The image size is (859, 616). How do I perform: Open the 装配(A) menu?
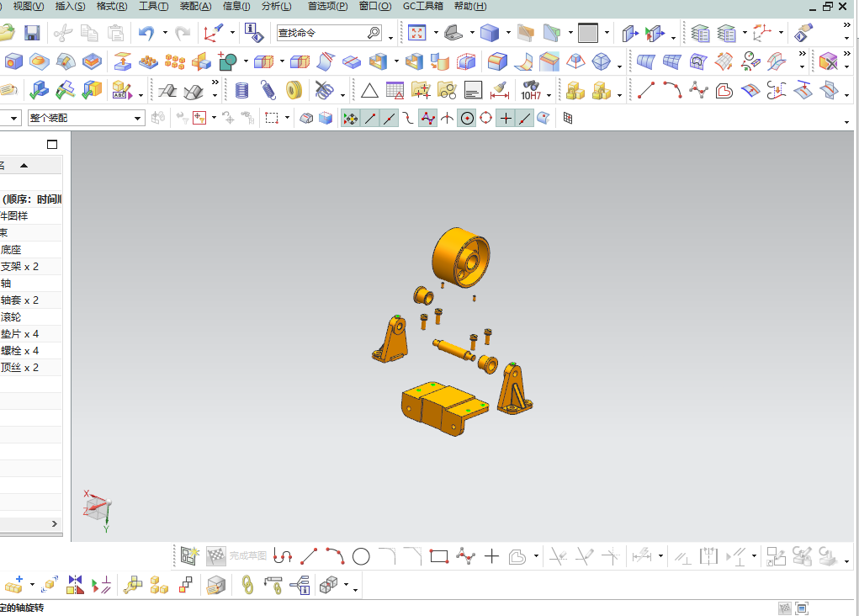[195, 6]
